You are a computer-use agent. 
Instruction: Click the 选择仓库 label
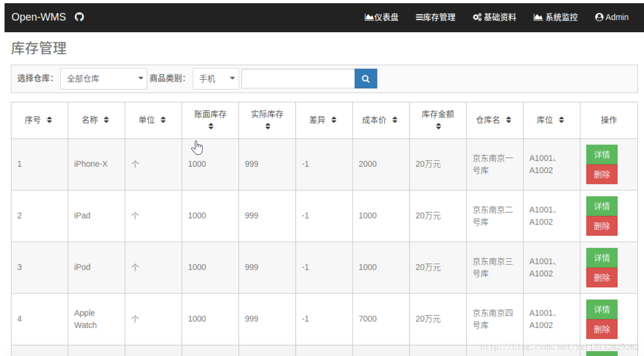35,78
